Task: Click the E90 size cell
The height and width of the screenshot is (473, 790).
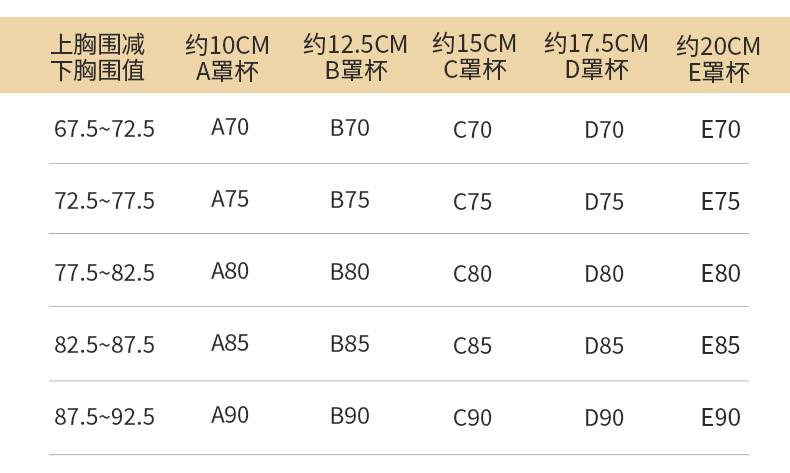Action: [720, 418]
